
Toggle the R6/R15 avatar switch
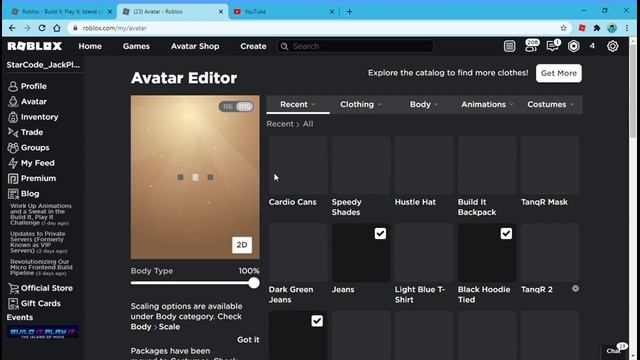click(236, 107)
